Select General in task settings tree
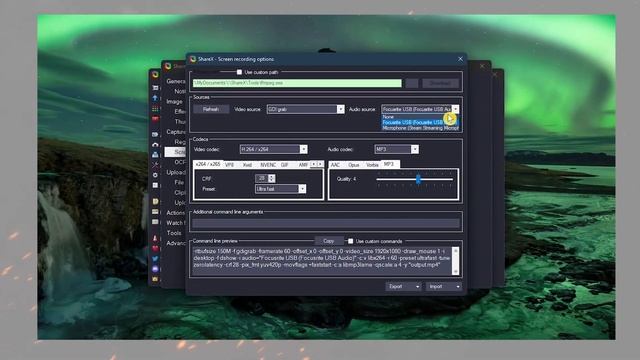 point(176,81)
